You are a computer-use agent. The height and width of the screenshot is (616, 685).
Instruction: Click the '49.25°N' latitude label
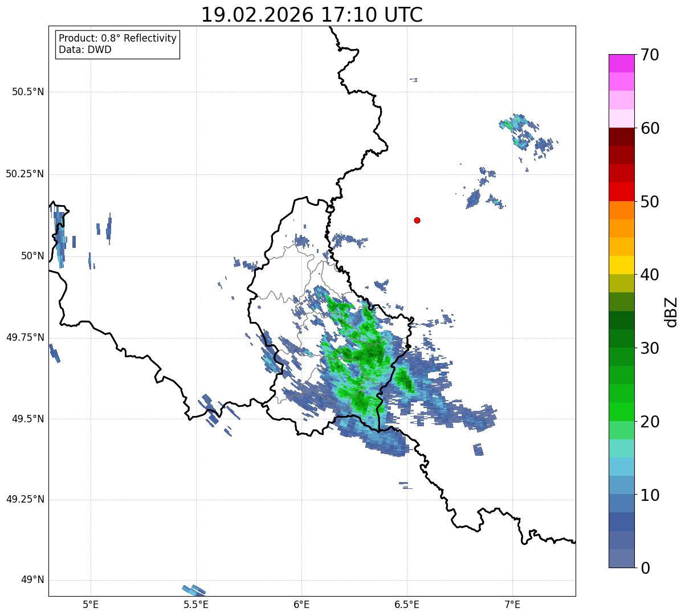pos(25,500)
